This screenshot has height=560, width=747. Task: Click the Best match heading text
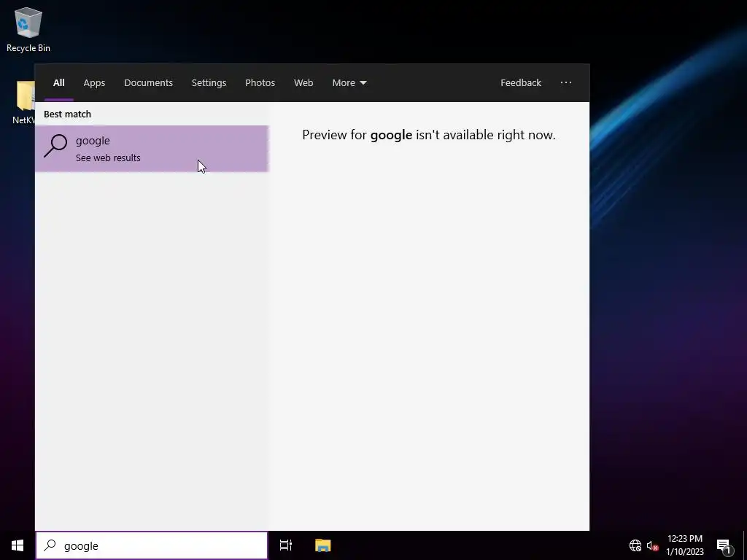(x=67, y=114)
